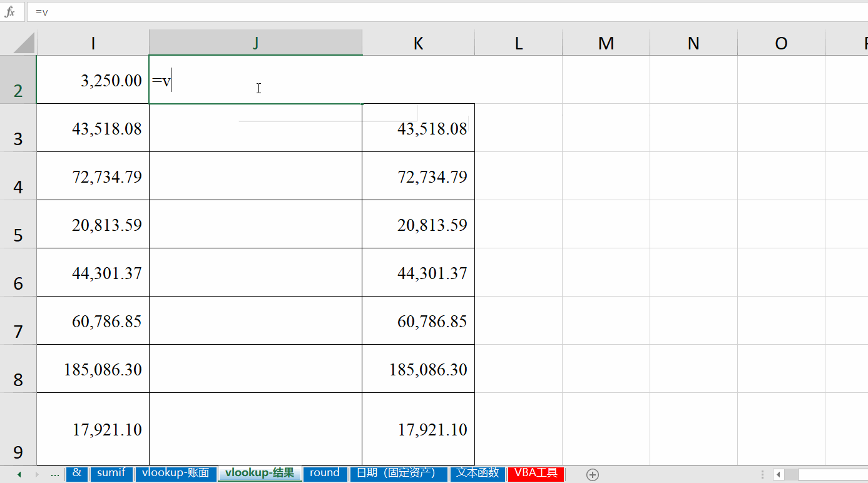Screen dimensions: 868x483
Task: Click cell K9 with 17,921.10
Action: click(418, 429)
